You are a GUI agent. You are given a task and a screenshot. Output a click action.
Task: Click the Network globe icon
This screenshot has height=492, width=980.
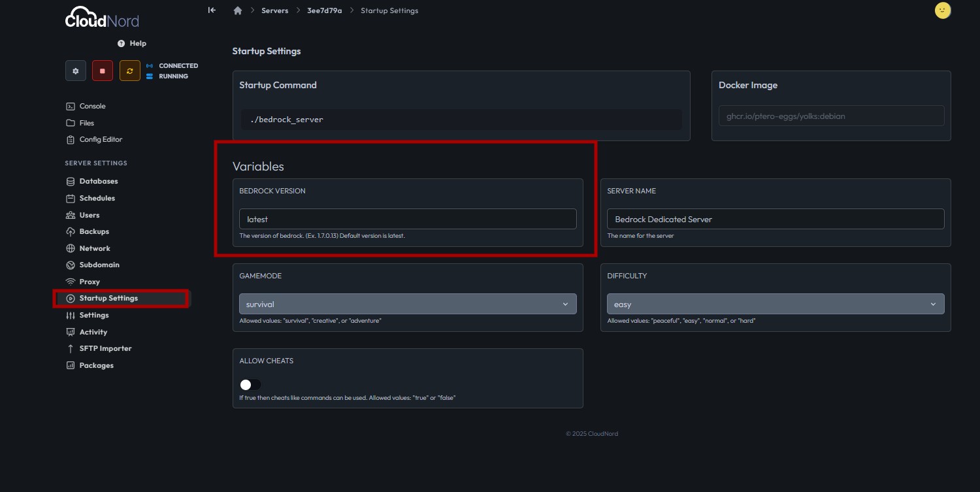tap(71, 248)
